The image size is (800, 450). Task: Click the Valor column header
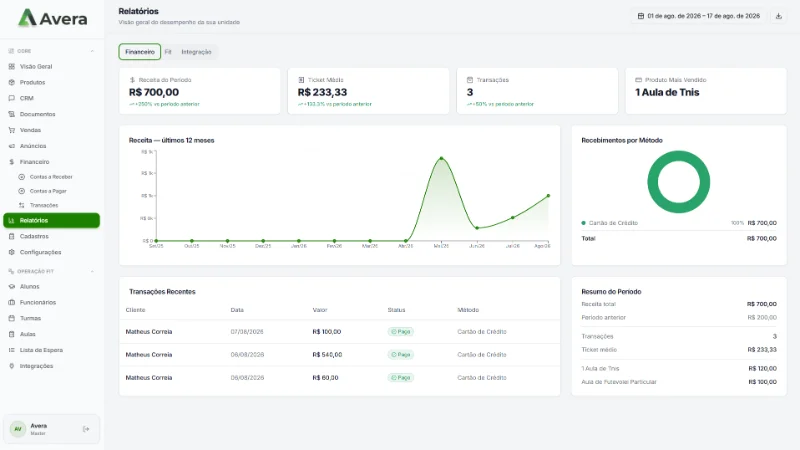tap(320, 310)
